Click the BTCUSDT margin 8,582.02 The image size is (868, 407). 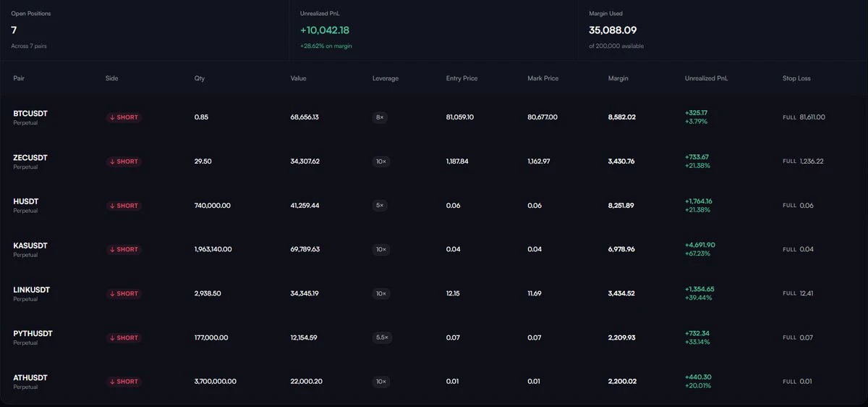tap(622, 117)
